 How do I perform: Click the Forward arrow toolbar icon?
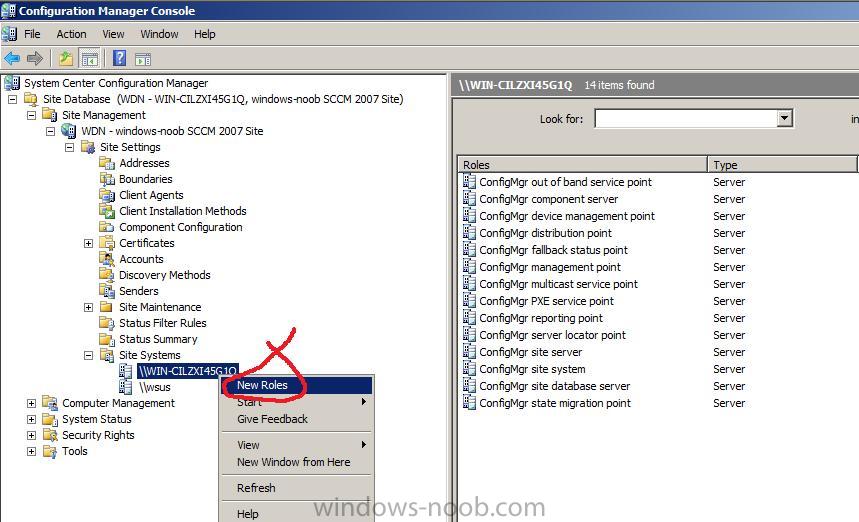coord(35,58)
